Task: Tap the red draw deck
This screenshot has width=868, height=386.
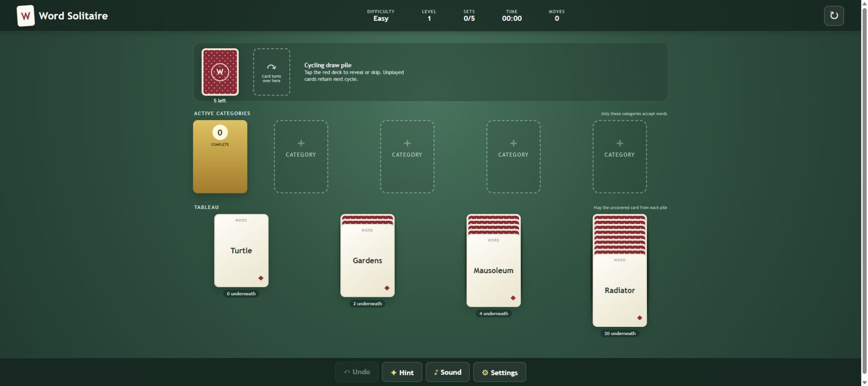Action: 220,72
